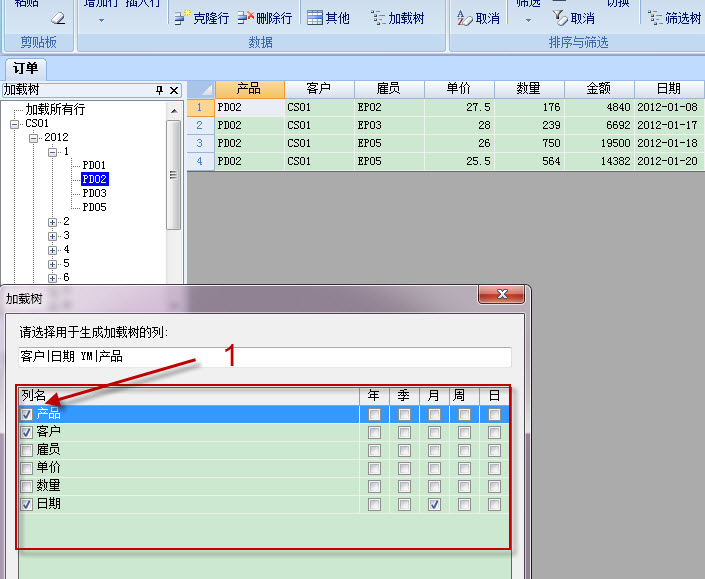This screenshot has width=705, height=579.
Task: Expand month 3 node in the tree
Action: (53, 236)
